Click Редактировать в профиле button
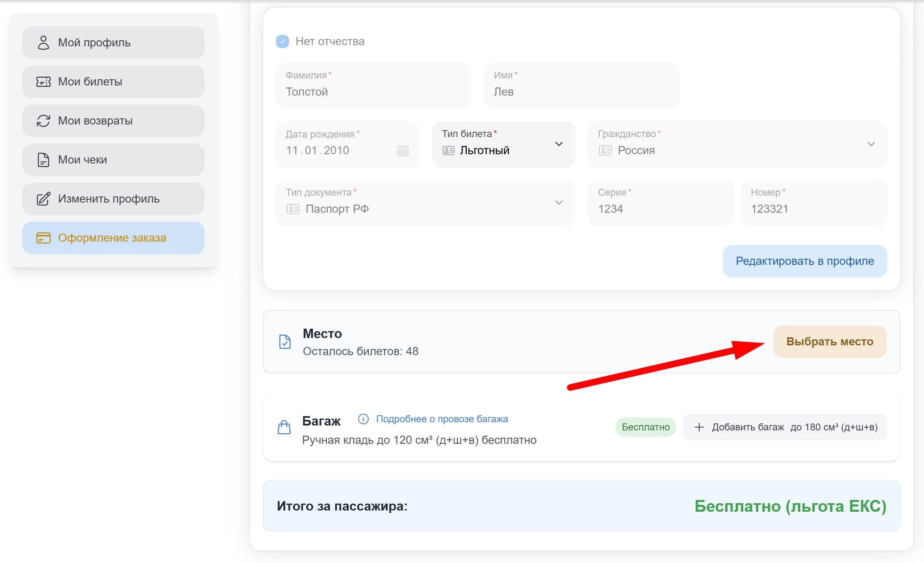 804,261
